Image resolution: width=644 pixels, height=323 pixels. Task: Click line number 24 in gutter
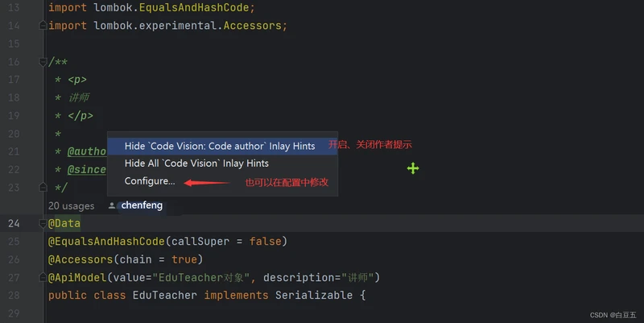pos(13,223)
